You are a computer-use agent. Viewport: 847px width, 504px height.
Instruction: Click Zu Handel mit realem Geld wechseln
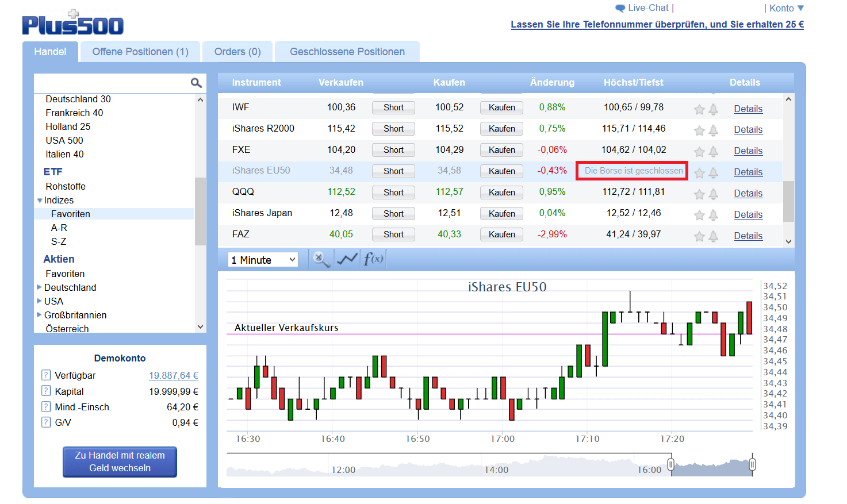(x=120, y=461)
